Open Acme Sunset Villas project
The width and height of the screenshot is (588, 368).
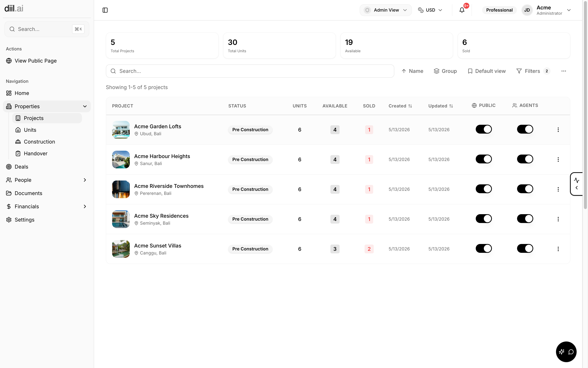click(x=157, y=246)
